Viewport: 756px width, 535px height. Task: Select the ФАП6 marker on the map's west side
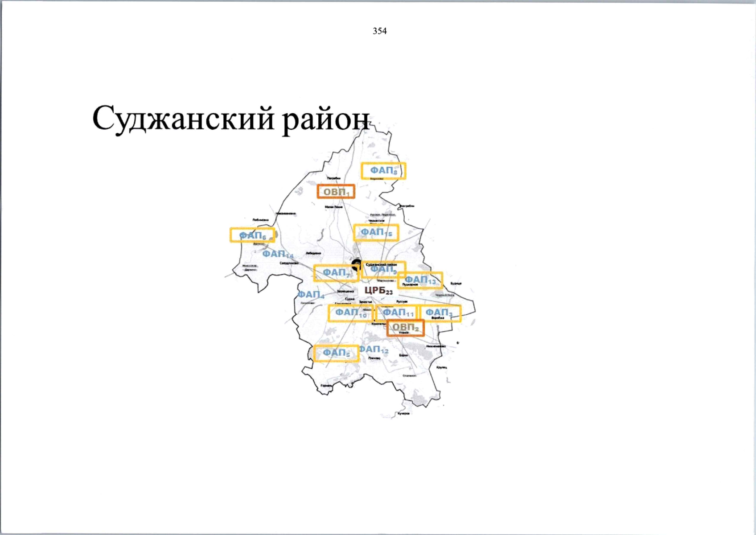tap(252, 235)
